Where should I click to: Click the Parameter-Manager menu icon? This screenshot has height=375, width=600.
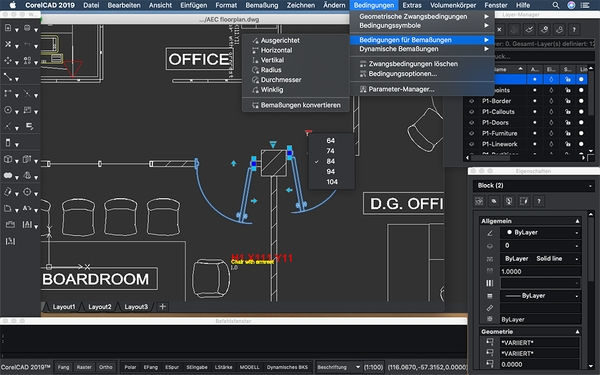363,90
